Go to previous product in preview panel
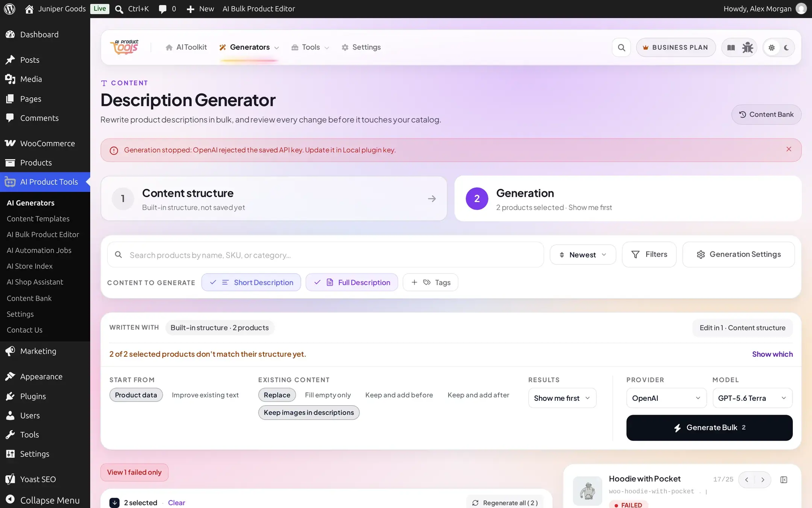This screenshot has height=508, width=812. (747, 479)
